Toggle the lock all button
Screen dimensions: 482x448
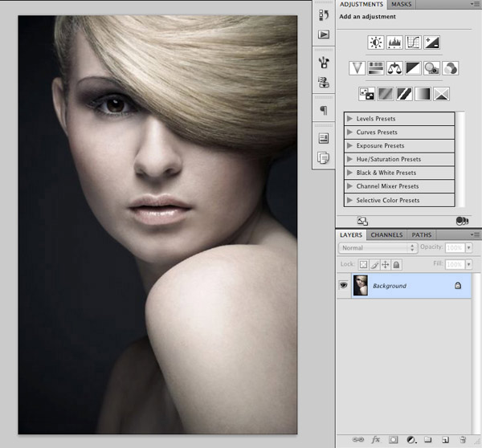coord(396,264)
